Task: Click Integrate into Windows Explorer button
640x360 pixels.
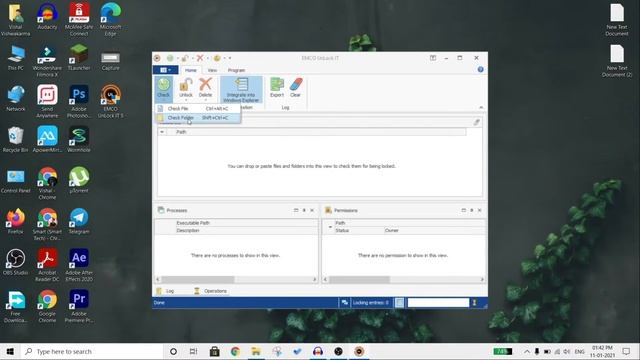Action: click(241, 90)
